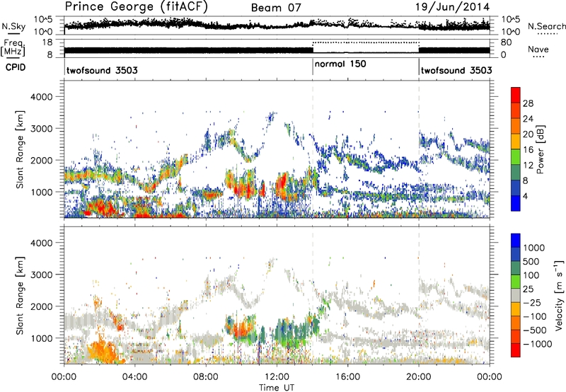Screen dimensions: 566x392
Task: Click '3000' tick on velocity panel axis
Action: tap(41, 275)
